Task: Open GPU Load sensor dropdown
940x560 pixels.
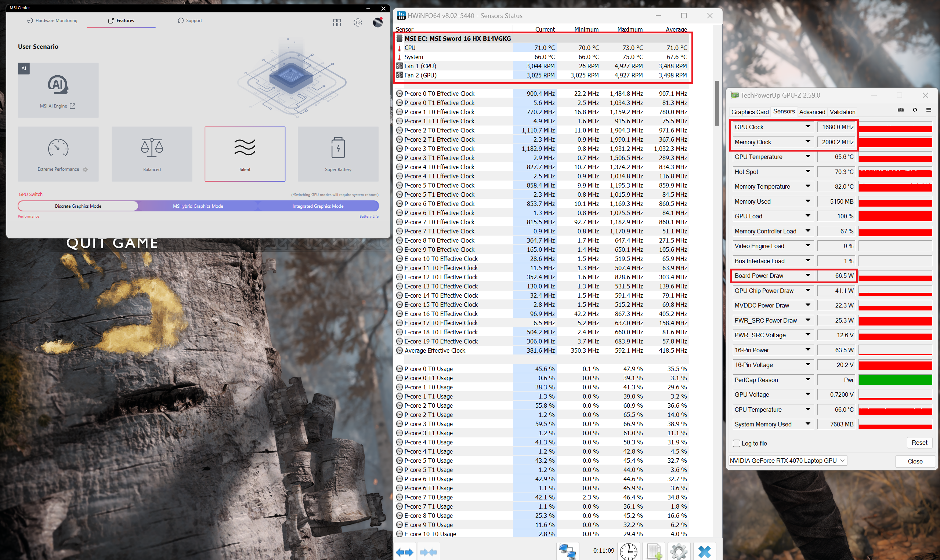Action: coord(808,216)
